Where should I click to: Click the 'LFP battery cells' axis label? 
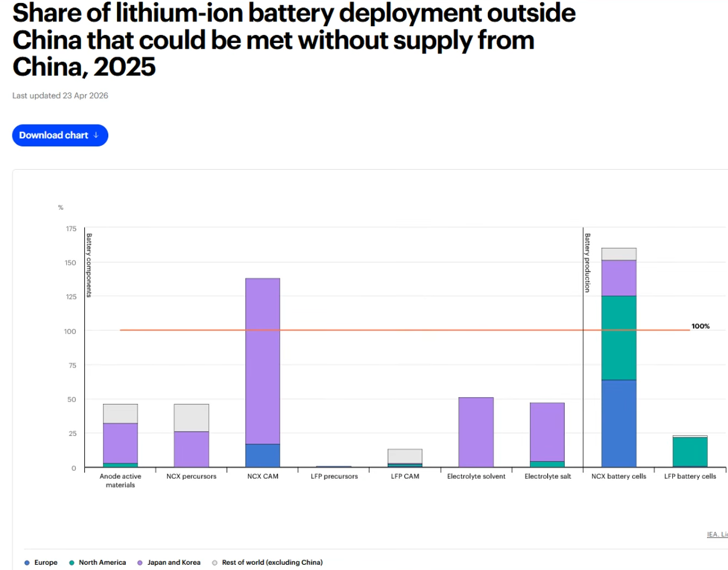coord(690,476)
